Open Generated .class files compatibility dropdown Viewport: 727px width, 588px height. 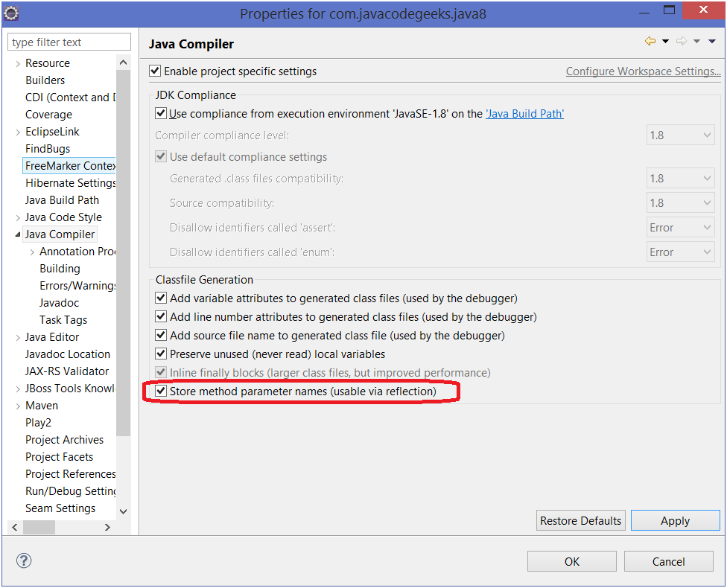tap(680, 179)
